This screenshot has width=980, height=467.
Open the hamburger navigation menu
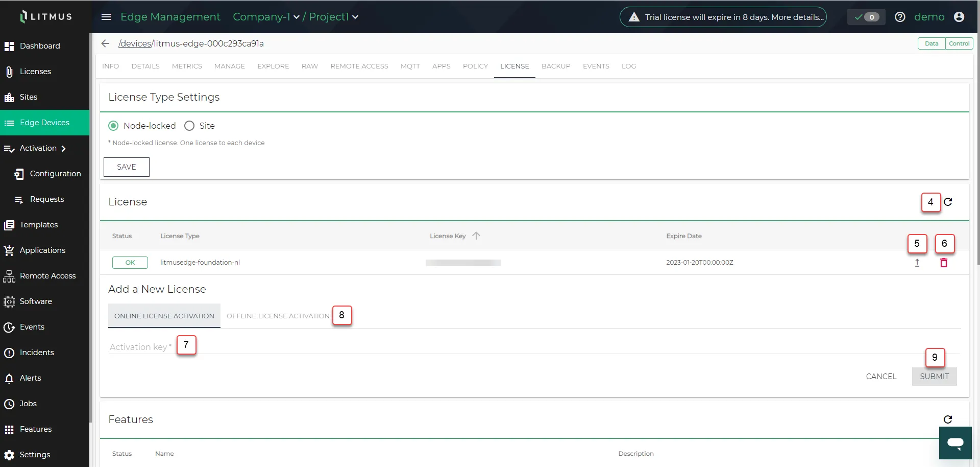pyautogui.click(x=106, y=17)
